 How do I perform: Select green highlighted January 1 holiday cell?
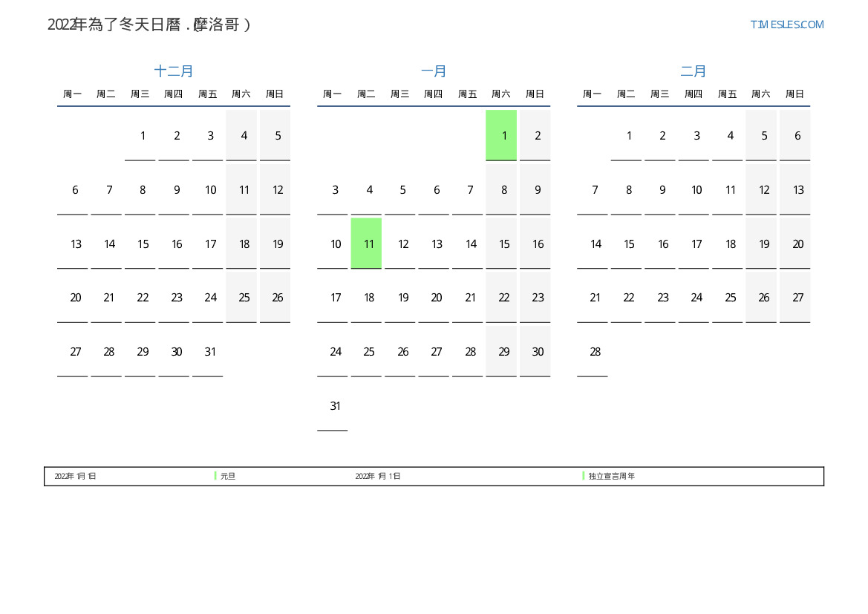[x=501, y=135]
